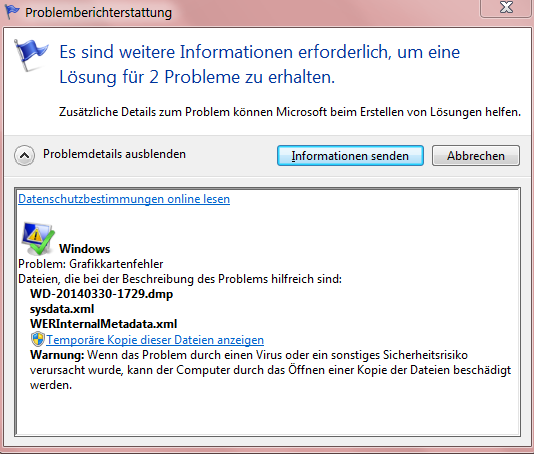This screenshot has width=534, height=454.
Task: Click the Informationen senden button
Action: (x=350, y=156)
